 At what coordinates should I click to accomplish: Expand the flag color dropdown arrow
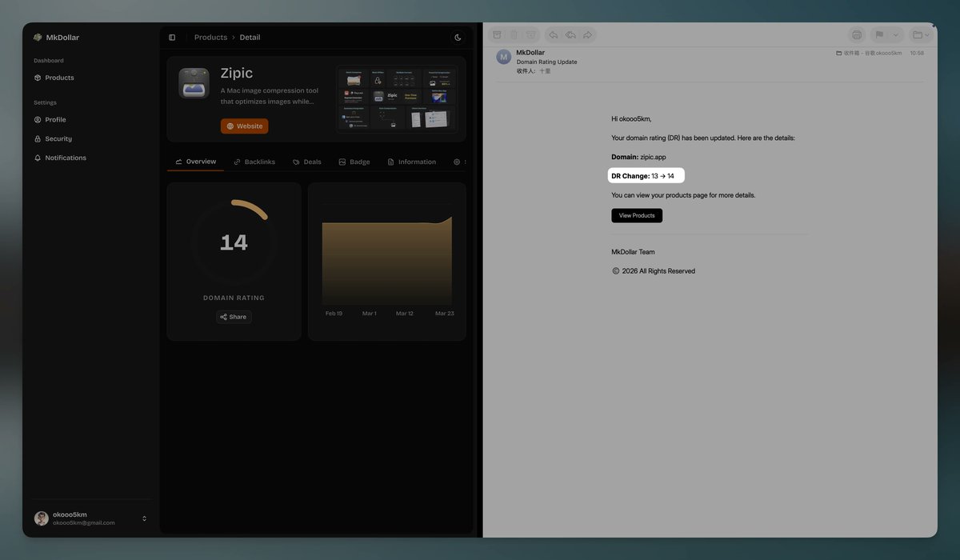[896, 35]
